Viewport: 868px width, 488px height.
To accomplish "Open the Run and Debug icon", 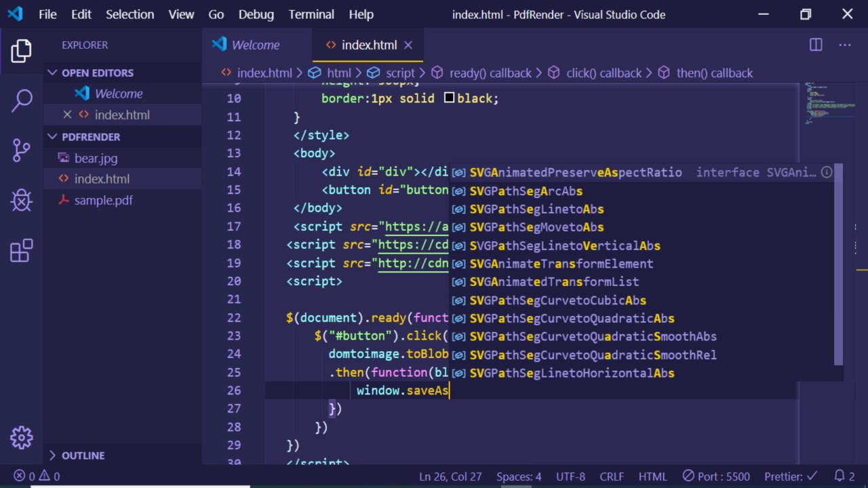I will 22,200.
